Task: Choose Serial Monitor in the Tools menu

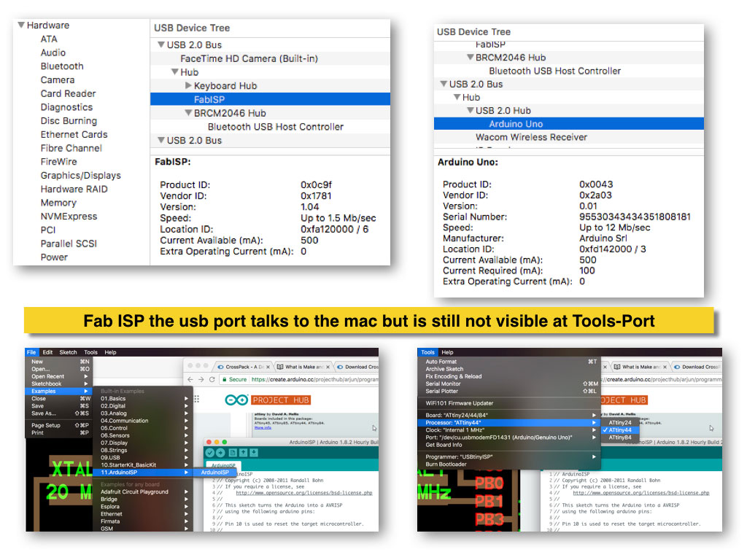Action: [x=508, y=384]
